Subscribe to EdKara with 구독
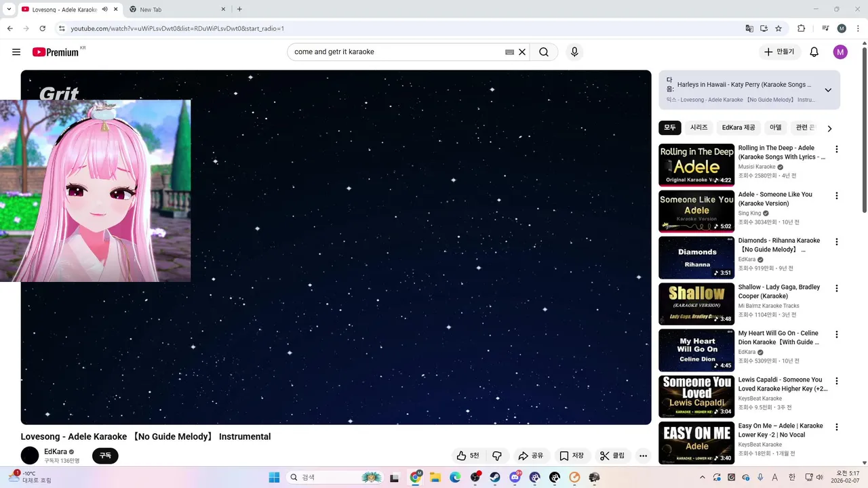 tap(105, 456)
